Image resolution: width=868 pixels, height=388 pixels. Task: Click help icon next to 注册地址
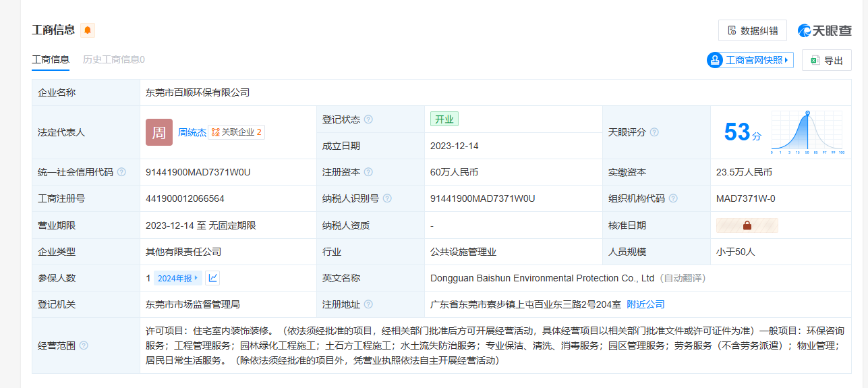pos(368,304)
